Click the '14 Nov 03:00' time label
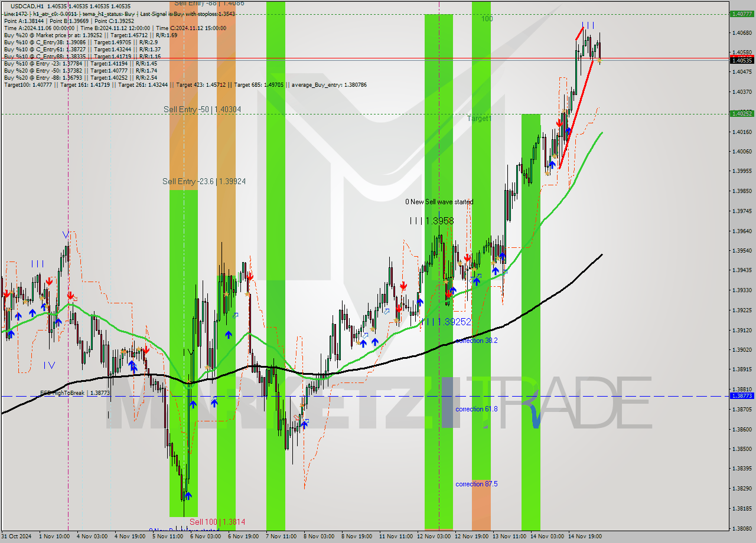The height and width of the screenshot is (543, 756). pyautogui.click(x=547, y=537)
